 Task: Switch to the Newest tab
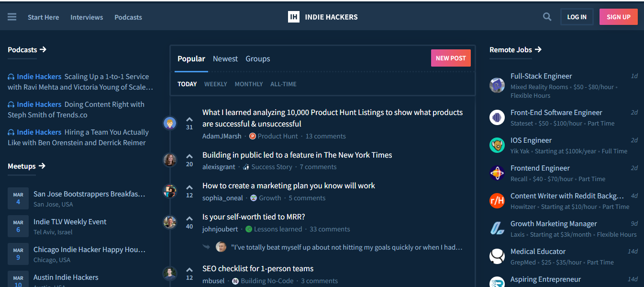[225, 58]
